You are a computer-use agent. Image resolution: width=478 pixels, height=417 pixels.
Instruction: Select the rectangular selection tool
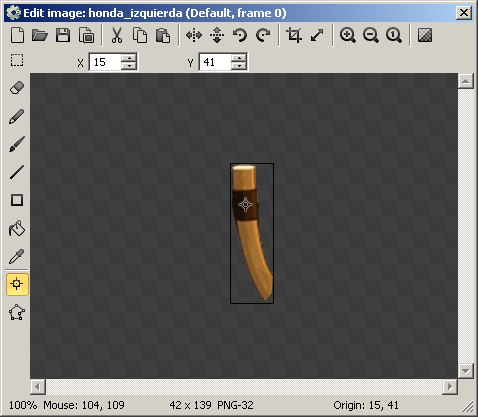tap(17, 60)
